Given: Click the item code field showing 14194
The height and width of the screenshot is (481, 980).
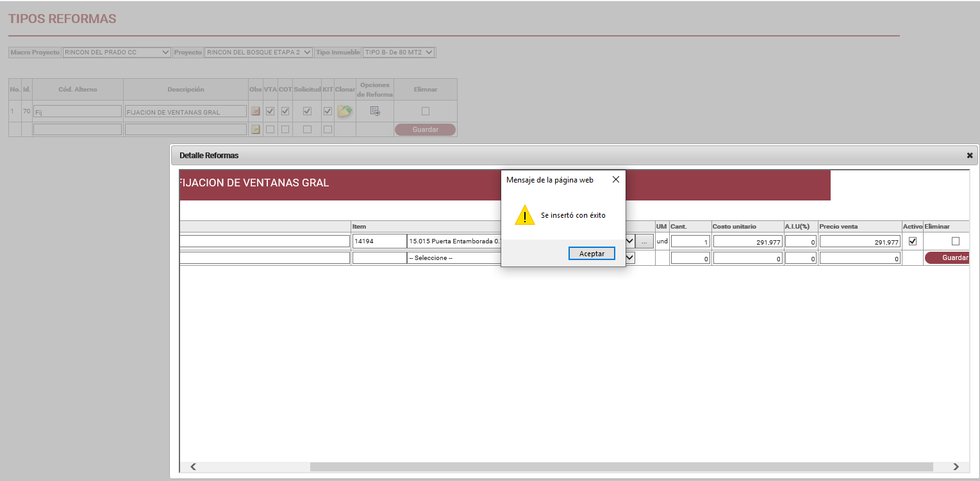Looking at the screenshot, I should click(379, 241).
